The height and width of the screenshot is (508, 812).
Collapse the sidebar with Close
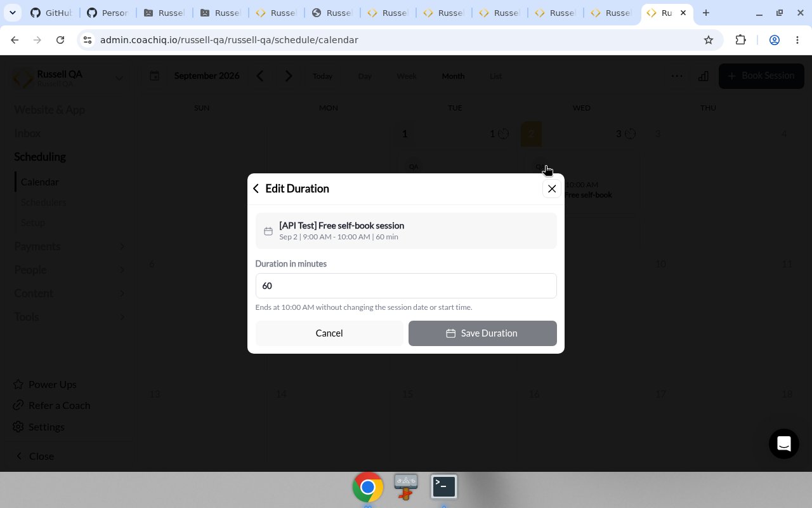(35, 457)
